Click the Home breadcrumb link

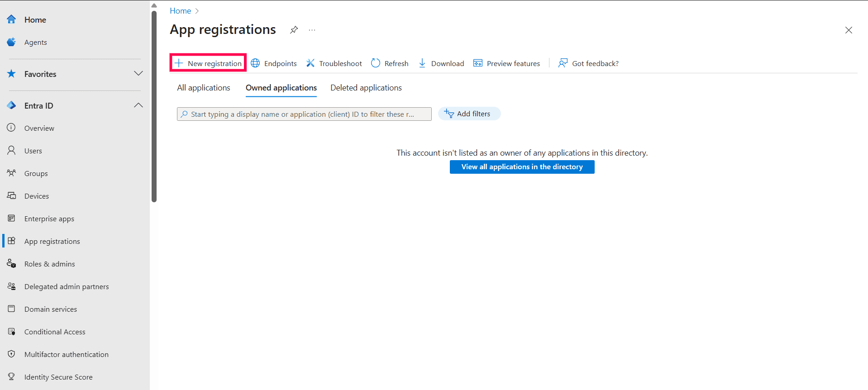(x=180, y=11)
